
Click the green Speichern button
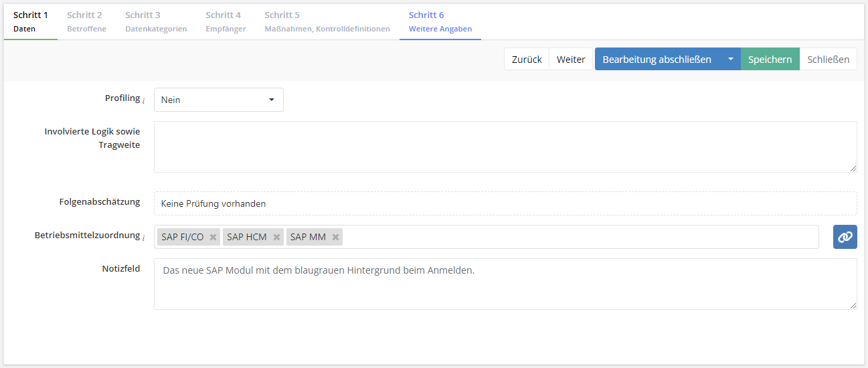(x=770, y=59)
